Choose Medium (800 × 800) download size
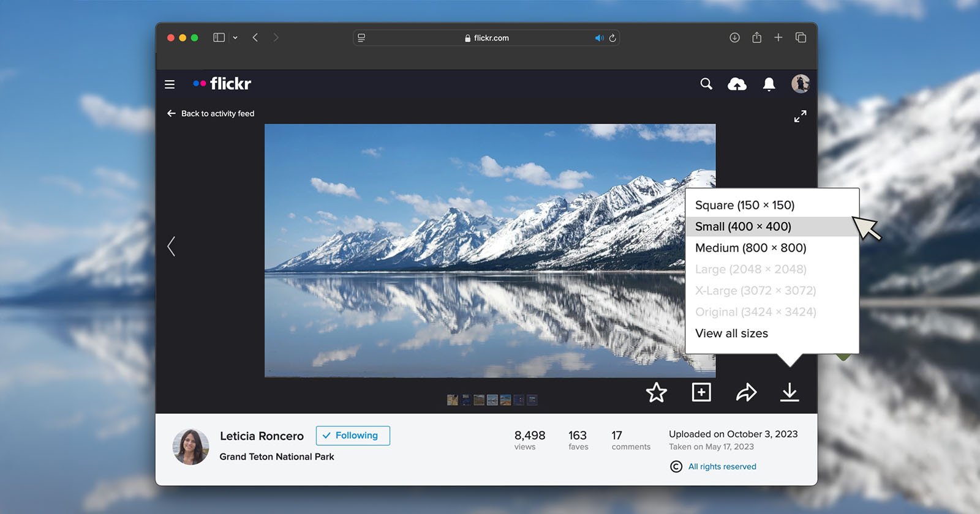This screenshot has width=980, height=514. 750,248
